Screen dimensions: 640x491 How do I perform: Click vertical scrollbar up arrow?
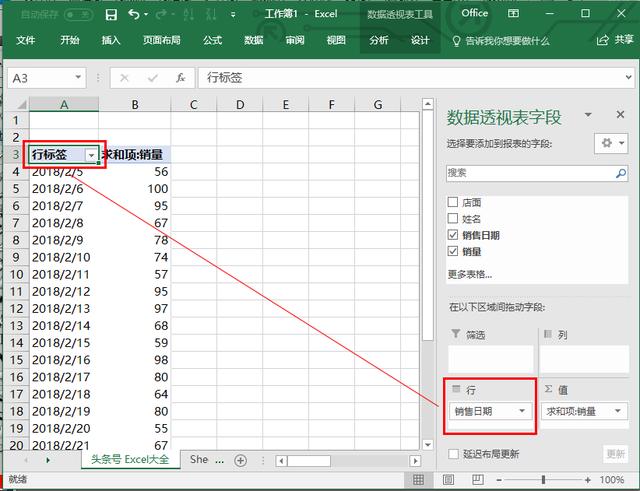427,104
